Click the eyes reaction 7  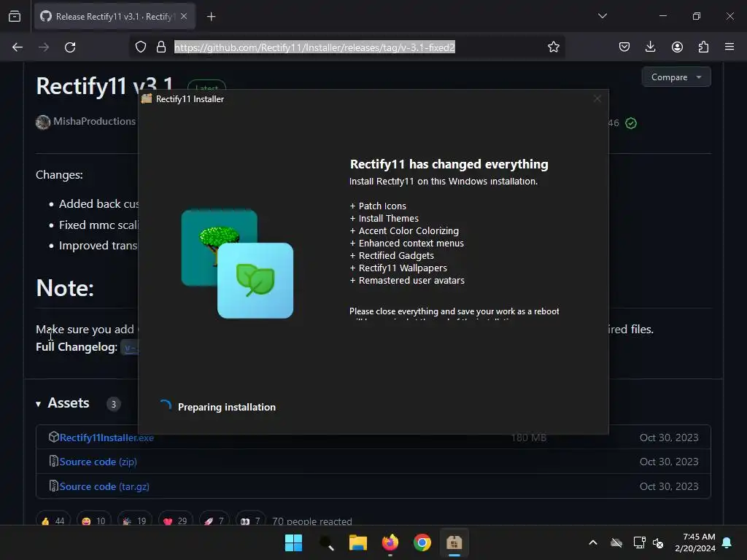click(x=251, y=521)
